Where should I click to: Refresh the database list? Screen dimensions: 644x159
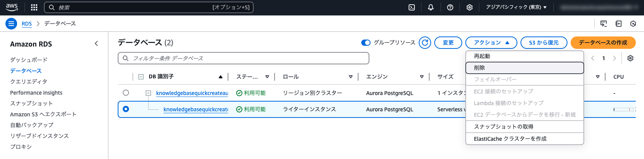tap(425, 43)
